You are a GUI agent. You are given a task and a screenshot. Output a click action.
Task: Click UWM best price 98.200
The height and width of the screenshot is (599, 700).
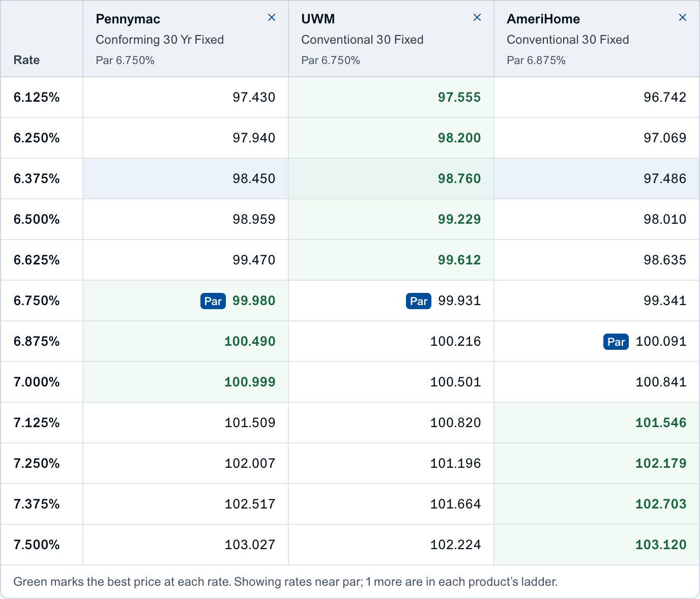pos(459,138)
